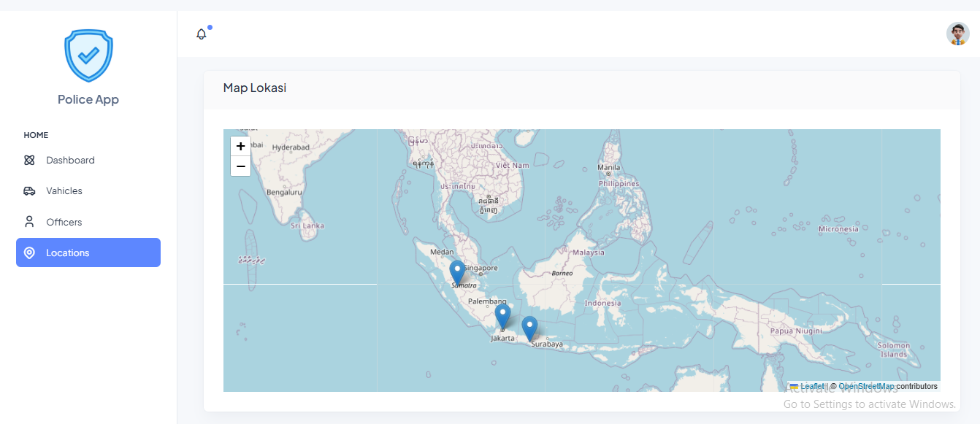980x424 pixels.
Task: Go to the Vahicles page
Action: click(64, 191)
